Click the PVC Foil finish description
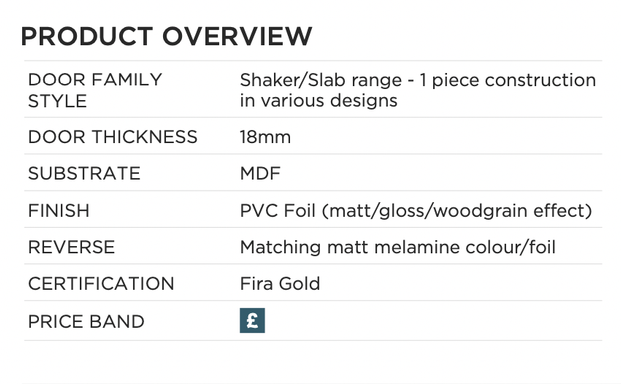 pos(416,211)
